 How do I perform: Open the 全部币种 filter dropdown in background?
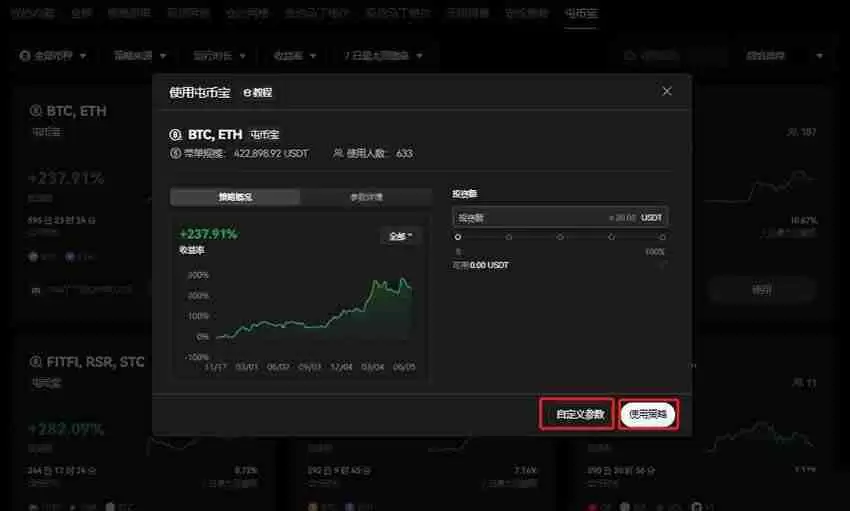pyautogui.click(x=53, y=55)
